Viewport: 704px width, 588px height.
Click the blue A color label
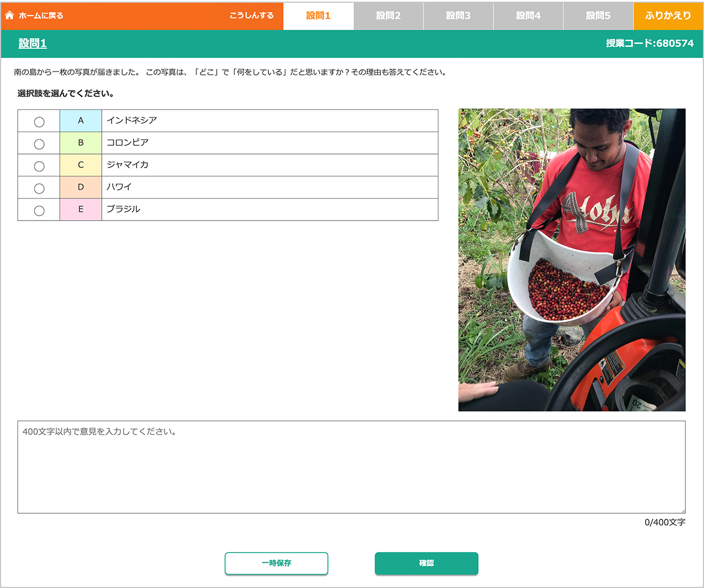(x=81, y=120)
